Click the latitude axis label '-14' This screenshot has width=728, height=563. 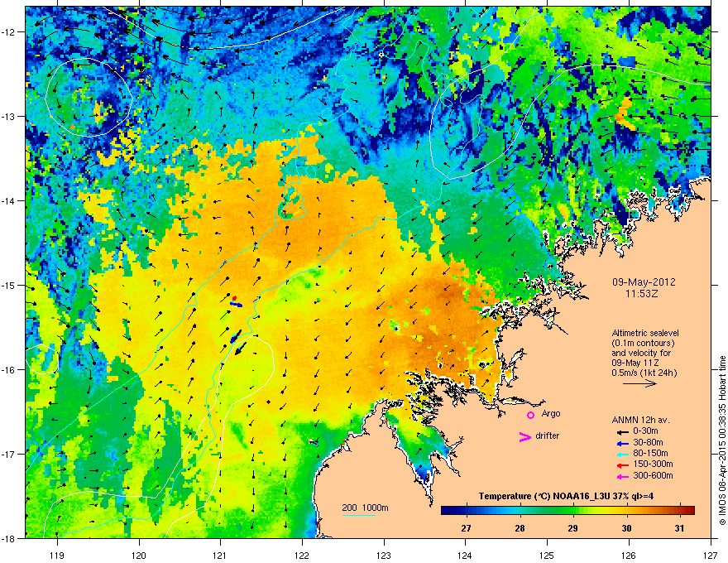(9, 200)
